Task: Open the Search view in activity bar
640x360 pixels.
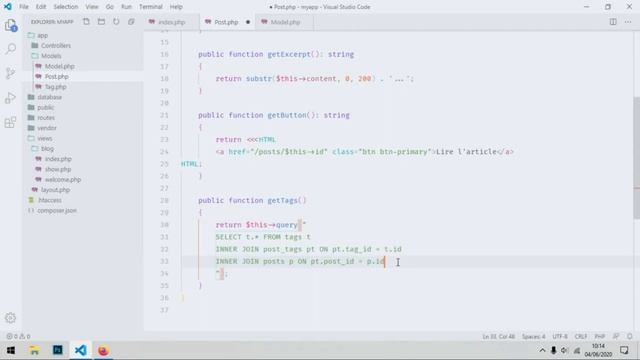Action: click(x=11, y=49)
